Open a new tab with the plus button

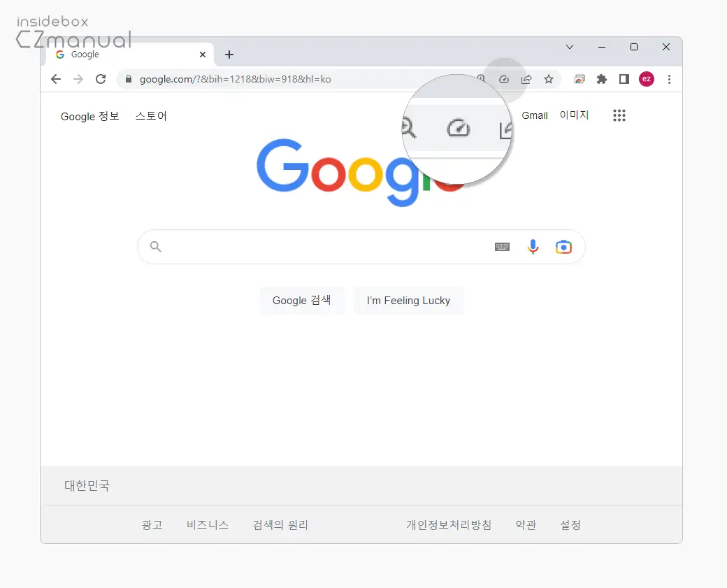coord(229,55)
